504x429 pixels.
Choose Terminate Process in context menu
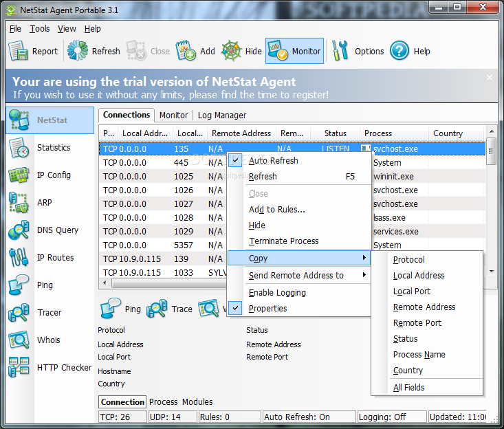coord(298,241)
